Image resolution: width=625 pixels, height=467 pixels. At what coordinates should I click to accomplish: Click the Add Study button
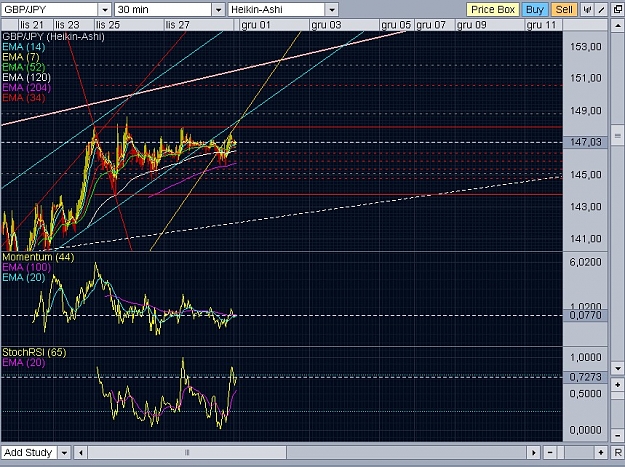[29, 453]
